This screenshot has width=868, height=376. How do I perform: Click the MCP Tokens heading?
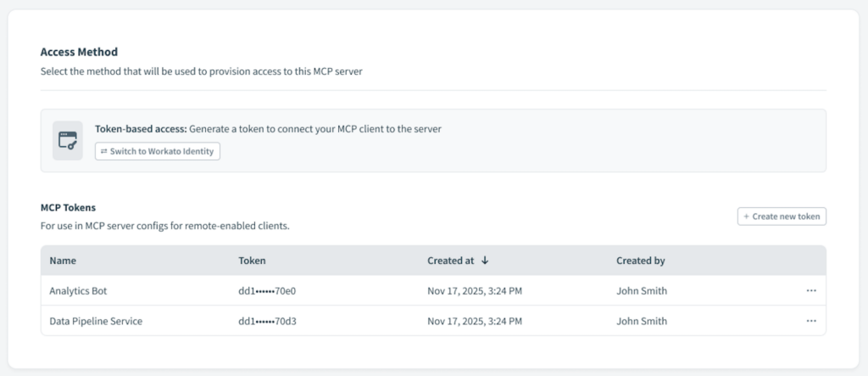68,207
